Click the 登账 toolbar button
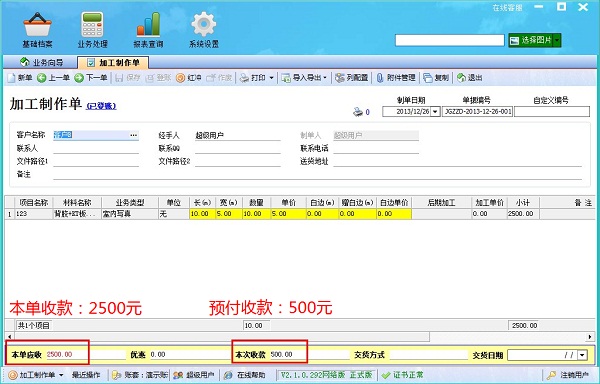The height and width of the screenshot is (384, 600). [x=158, y=78]
